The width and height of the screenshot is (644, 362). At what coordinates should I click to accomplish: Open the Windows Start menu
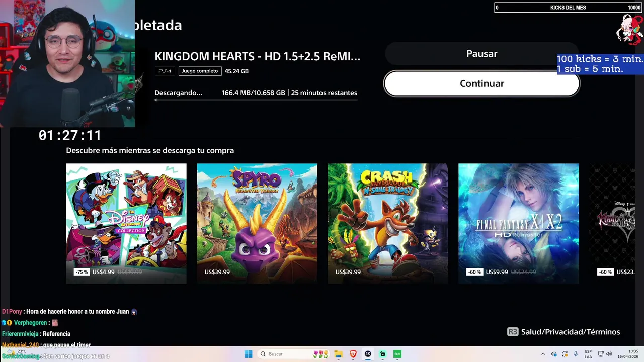(x=248, y=354)
